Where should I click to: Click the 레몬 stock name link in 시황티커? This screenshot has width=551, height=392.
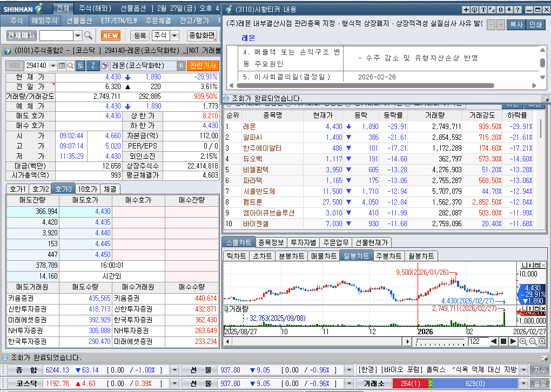248,38
